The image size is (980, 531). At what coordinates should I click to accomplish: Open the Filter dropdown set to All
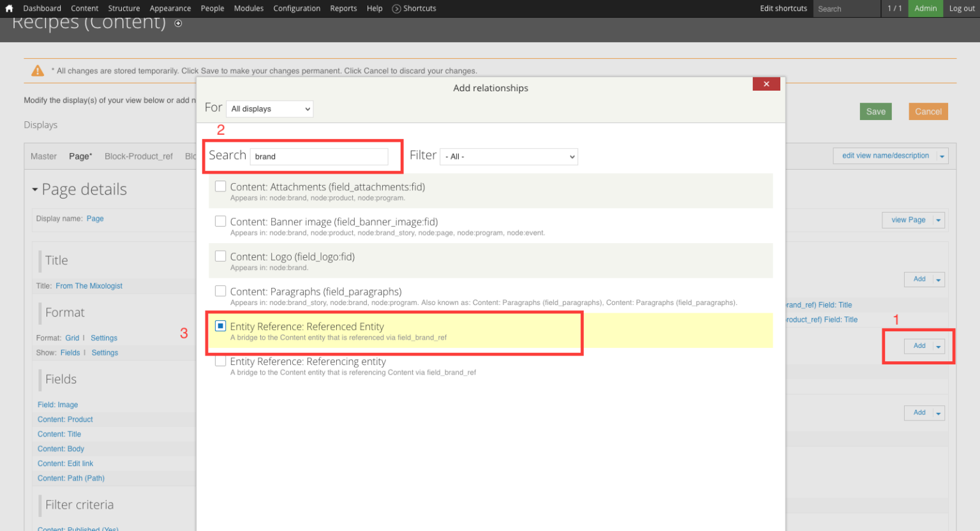[x=509, y=156]
